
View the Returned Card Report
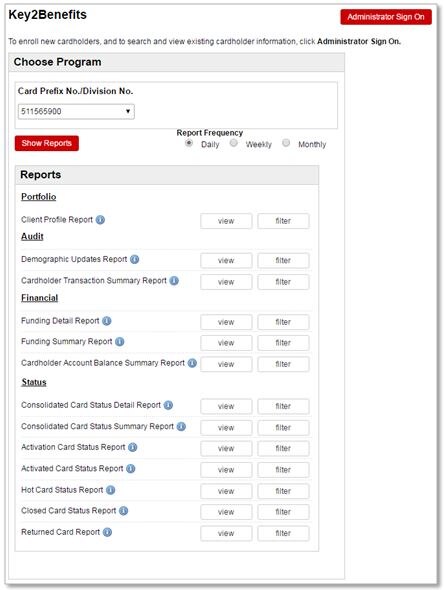(x=226, y=534)
